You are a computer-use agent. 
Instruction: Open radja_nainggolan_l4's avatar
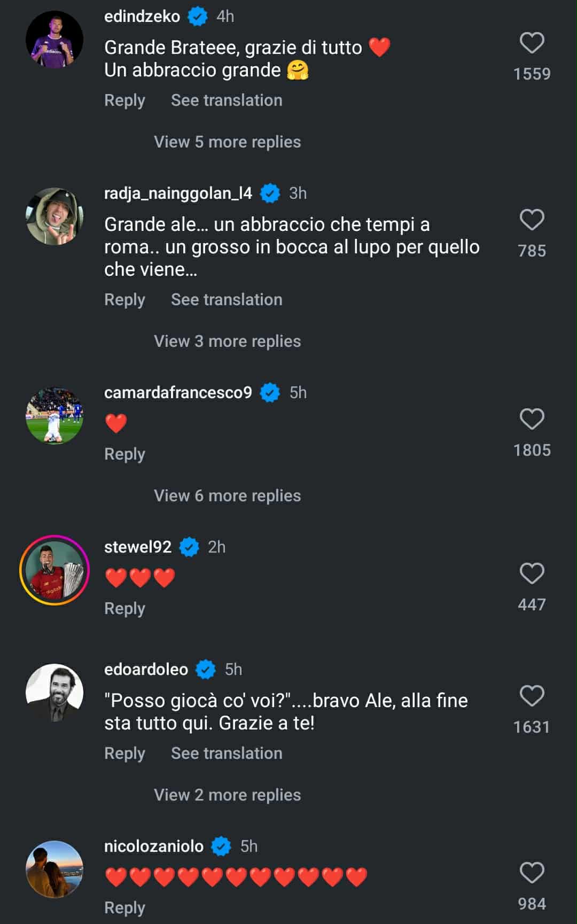click(x=54, y=216)
